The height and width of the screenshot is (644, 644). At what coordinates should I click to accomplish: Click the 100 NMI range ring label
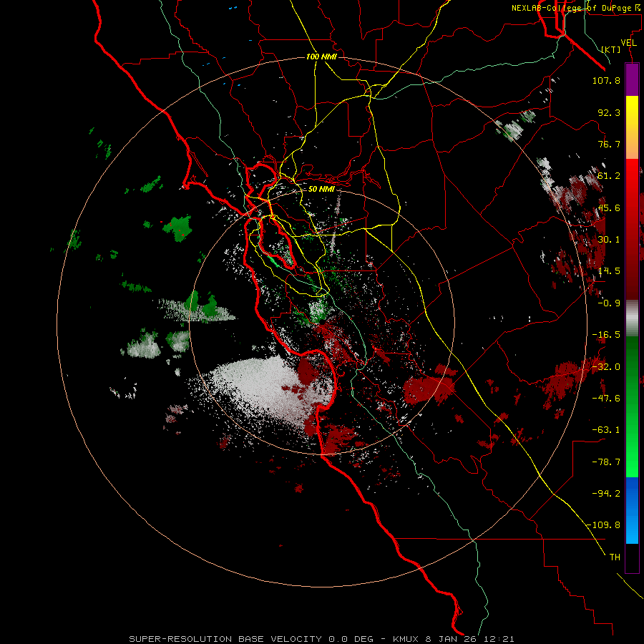(x=321, y=57)
